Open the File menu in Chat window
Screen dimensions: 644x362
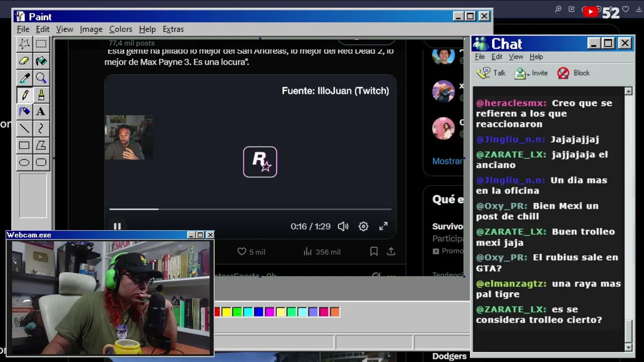480,57
